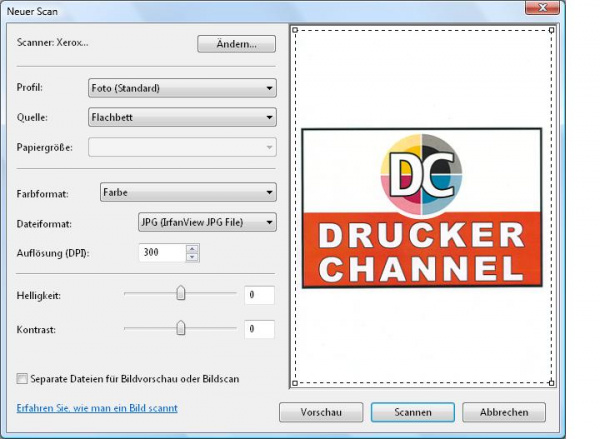Click the Helligkeit slider handle
Image resolution: width=600 pixels, height=439 pixels.
[181, 294]
